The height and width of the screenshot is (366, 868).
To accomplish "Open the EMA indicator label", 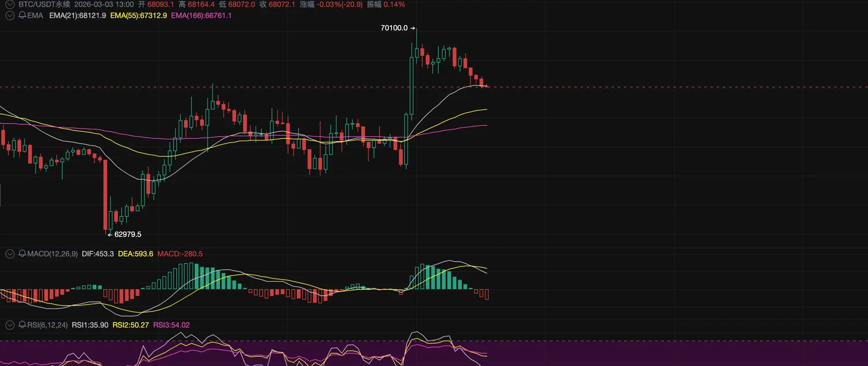I will [35, 15].
